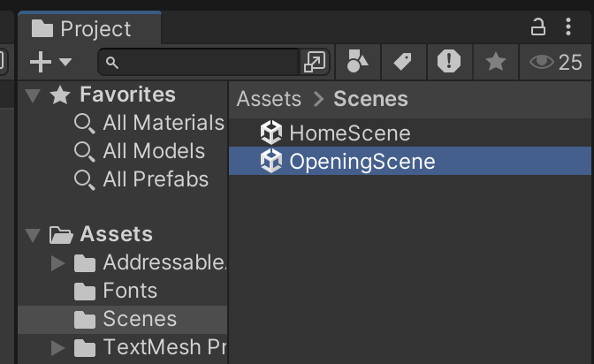594x364 pixels.
Task: Click the Fonts folder icon
Action: pos(85,291)
